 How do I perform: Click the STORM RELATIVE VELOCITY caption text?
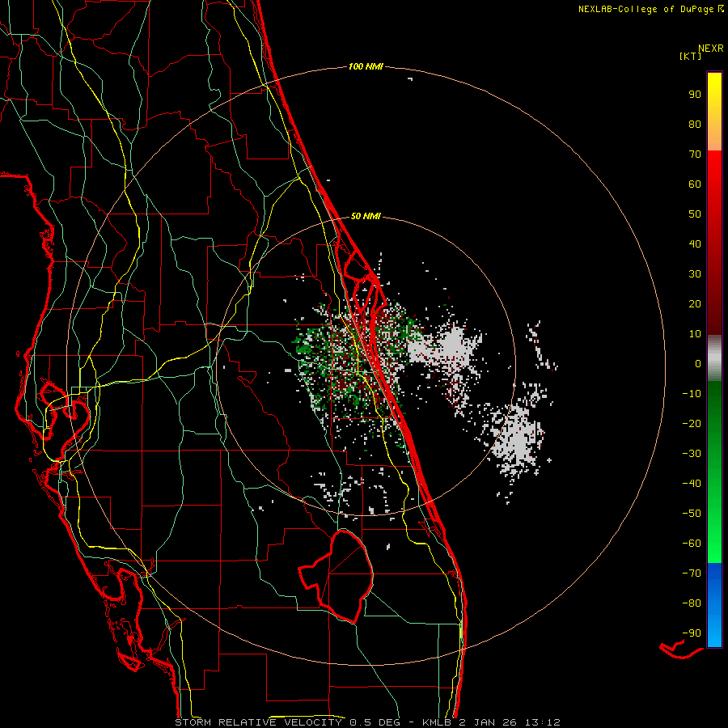coord(259,722)
